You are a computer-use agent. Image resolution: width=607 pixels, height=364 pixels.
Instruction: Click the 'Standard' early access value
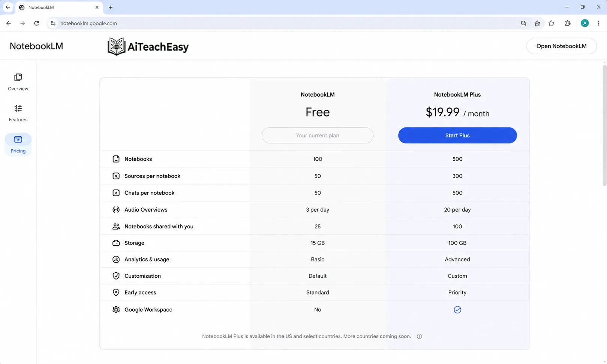click(318, 292)
